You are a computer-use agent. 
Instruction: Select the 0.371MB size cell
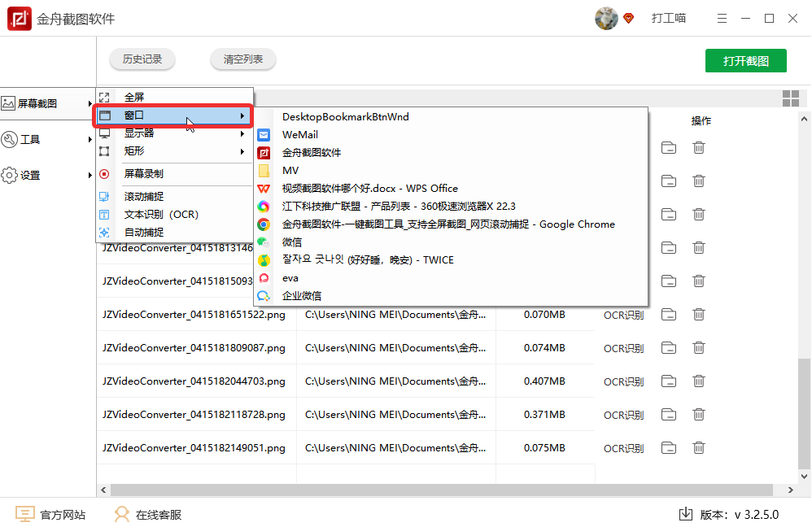tap(544, 415)
